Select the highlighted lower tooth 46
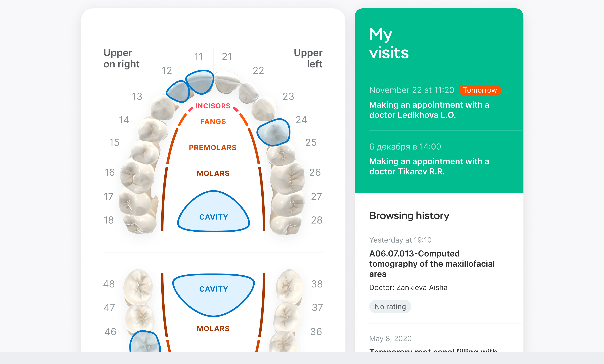This screenshot has height=364, width=604. click(x=145, y=342)
